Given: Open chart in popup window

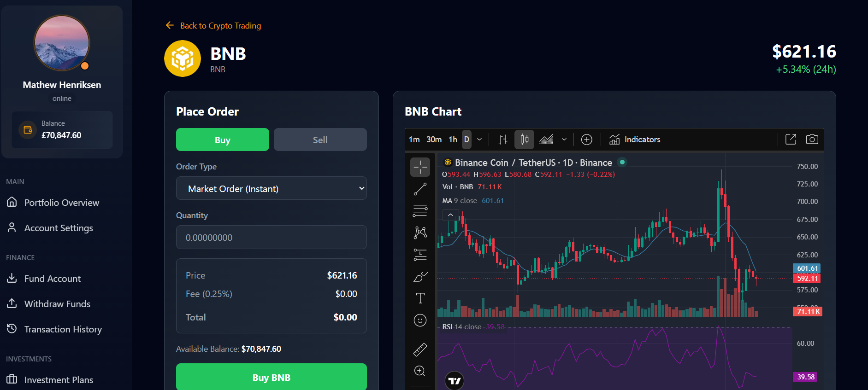Looking at the screenshot, I should pyautogui.click(x=791, y=140).
